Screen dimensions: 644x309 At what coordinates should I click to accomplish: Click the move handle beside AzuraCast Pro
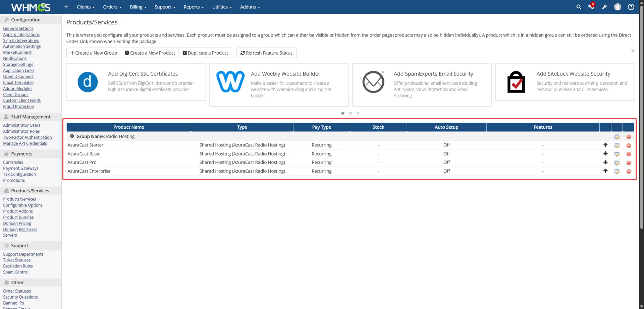(x=605, y=162)
